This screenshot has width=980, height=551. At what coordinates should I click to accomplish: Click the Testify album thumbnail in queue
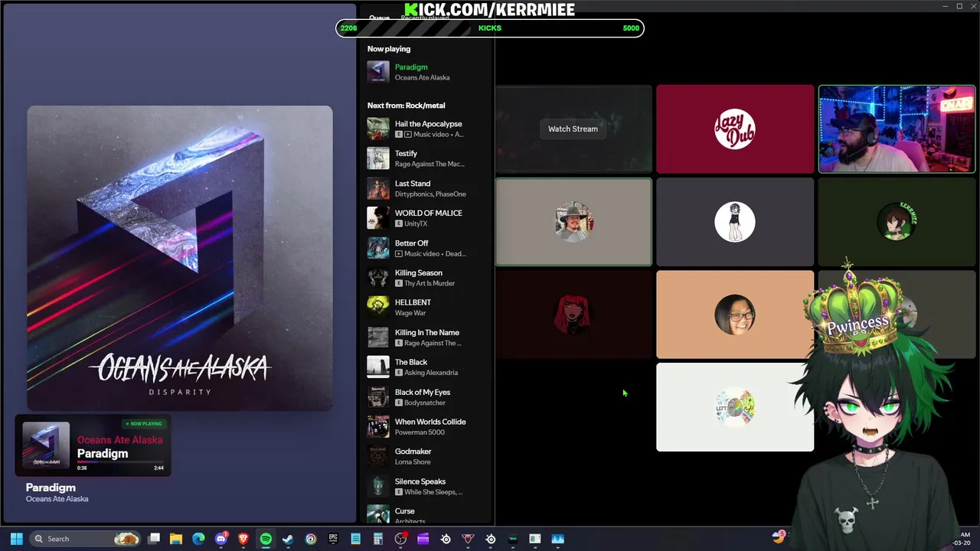[x=378, y=158]
